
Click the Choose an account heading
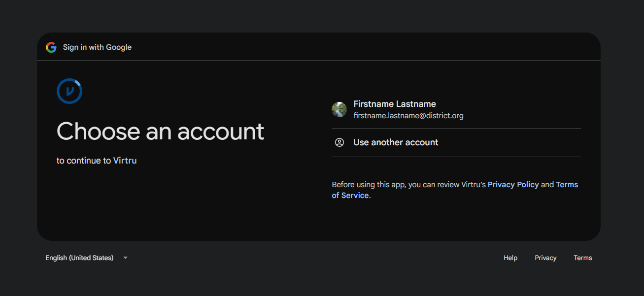pyautogui.click(x=161, y=132)
